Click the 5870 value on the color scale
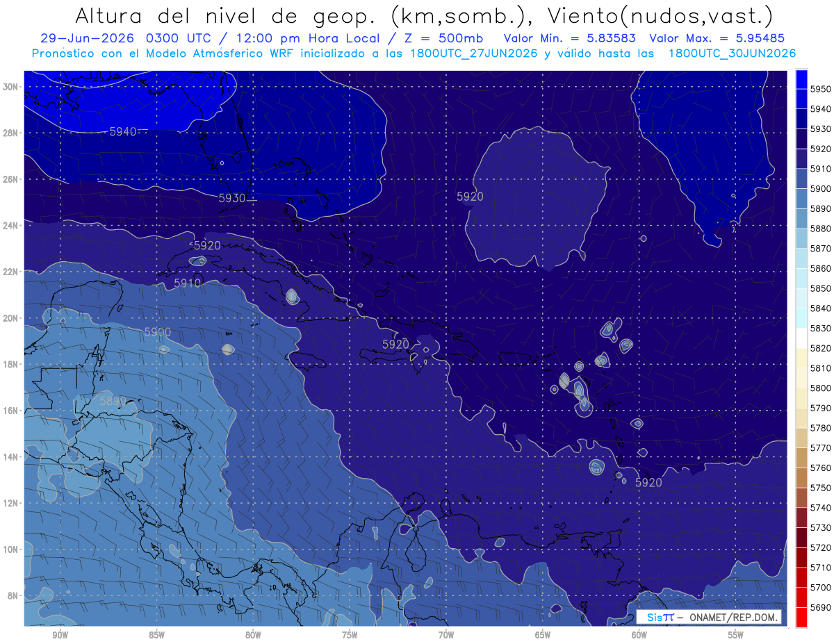The height and width of the screenshot is (644, 834). pyautogui.click(x=821, y=249)
